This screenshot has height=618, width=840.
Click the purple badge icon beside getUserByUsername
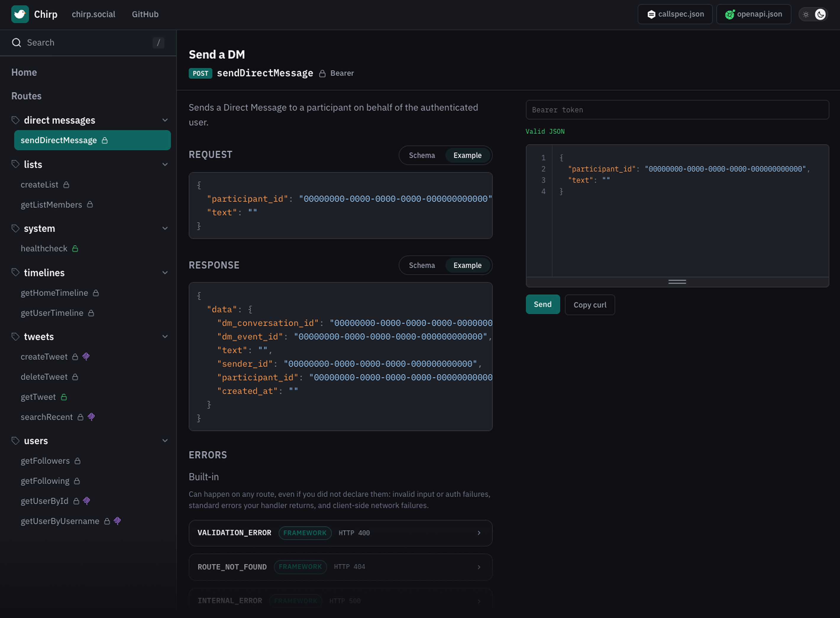(117, 521)
